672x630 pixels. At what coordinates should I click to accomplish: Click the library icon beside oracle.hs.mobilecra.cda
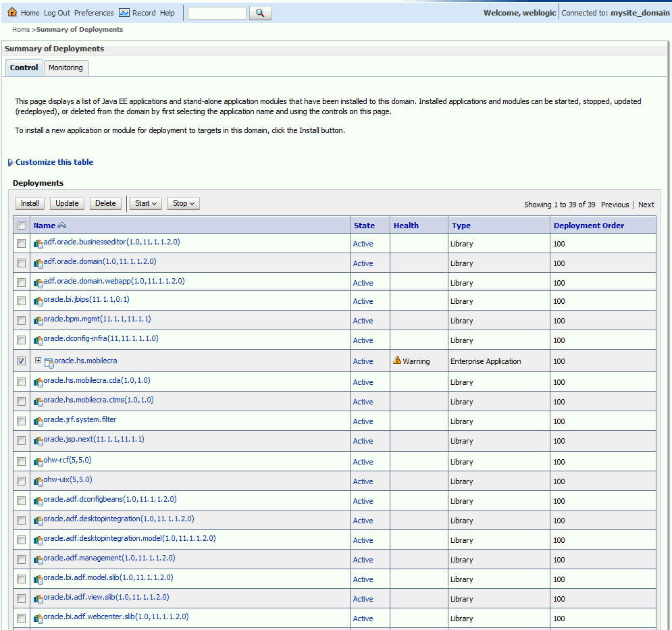coord(38,383)
